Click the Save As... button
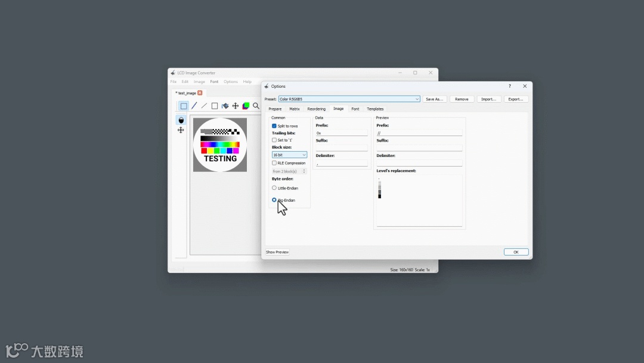This screenshot has height=363, width=644. click(435, 99)
